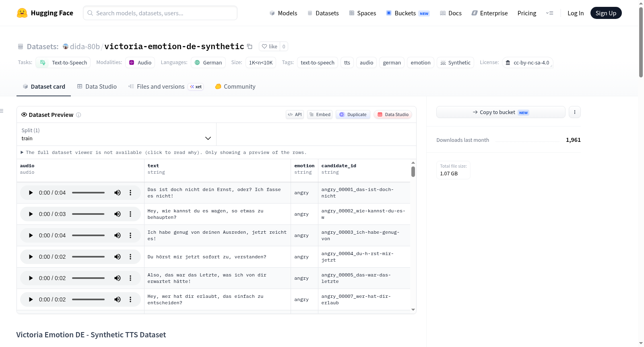The image size is (644, 347).
Task: Copy dataset name with clipboard icon
Action: pos(250,46)
